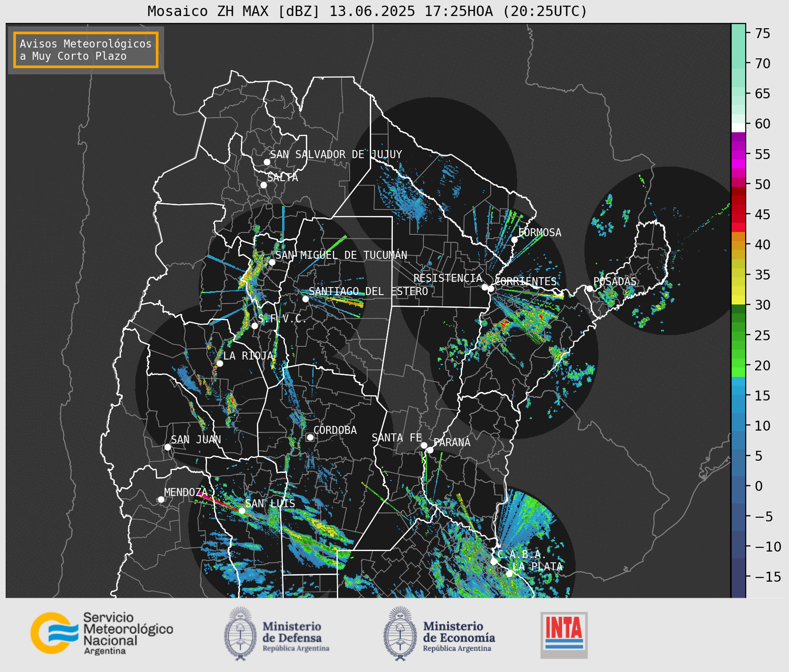Click the Avisos Meteorológicos a Muy Corto Plazo box

(86, 50)
